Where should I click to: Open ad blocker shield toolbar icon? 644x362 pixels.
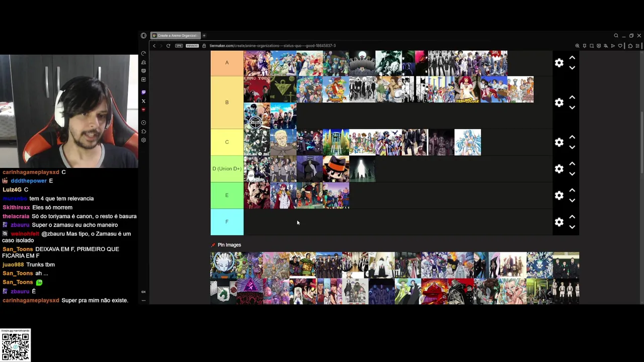599,46
